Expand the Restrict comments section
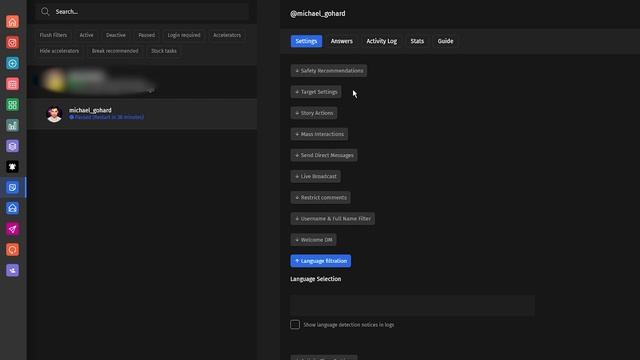This screenshot has height=360, width=640. pyautogui.click(x=320, y=198)
